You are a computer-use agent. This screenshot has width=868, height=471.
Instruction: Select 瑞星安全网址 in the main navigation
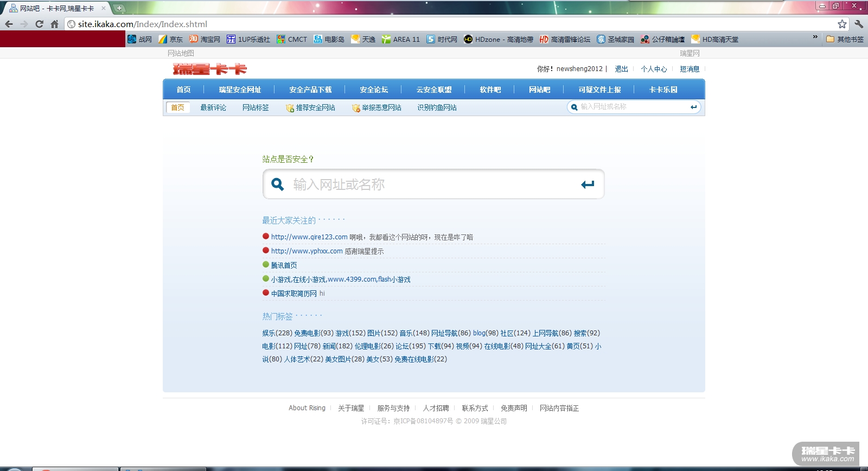point(240,90)
